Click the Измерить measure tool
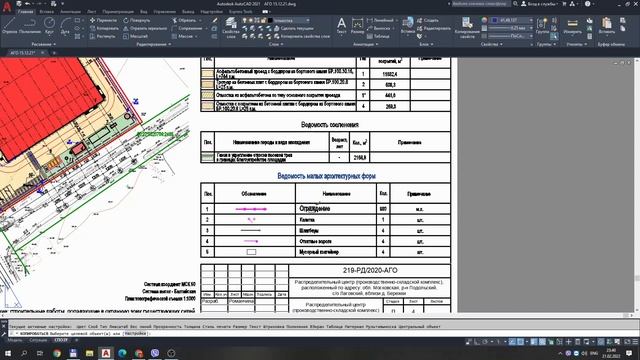 click(572, 26)
